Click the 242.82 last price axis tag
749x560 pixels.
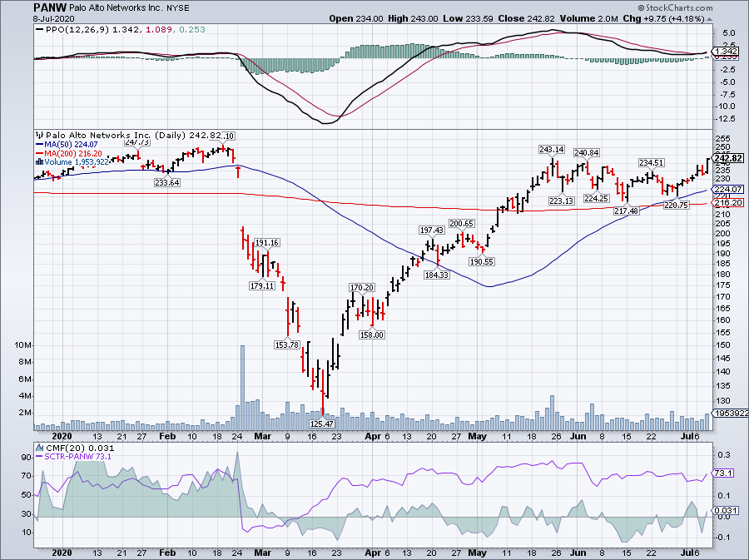click(x=729, y=158)
